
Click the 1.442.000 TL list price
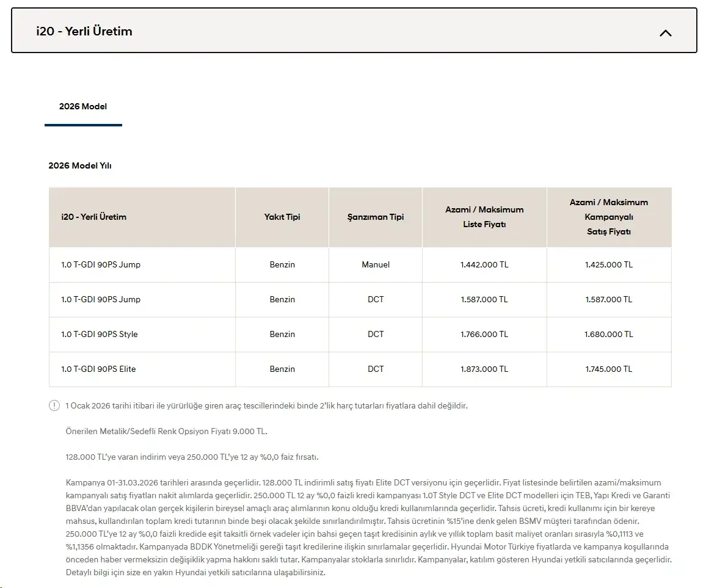coord(484,265)
